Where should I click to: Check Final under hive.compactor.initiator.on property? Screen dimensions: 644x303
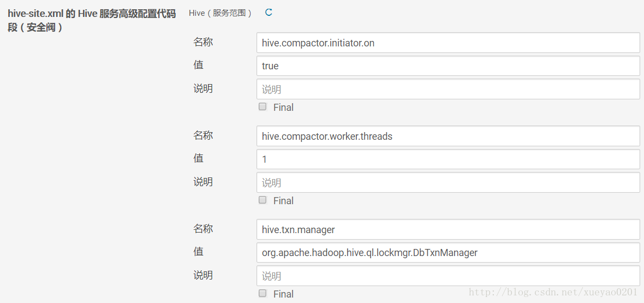(263, 107)
